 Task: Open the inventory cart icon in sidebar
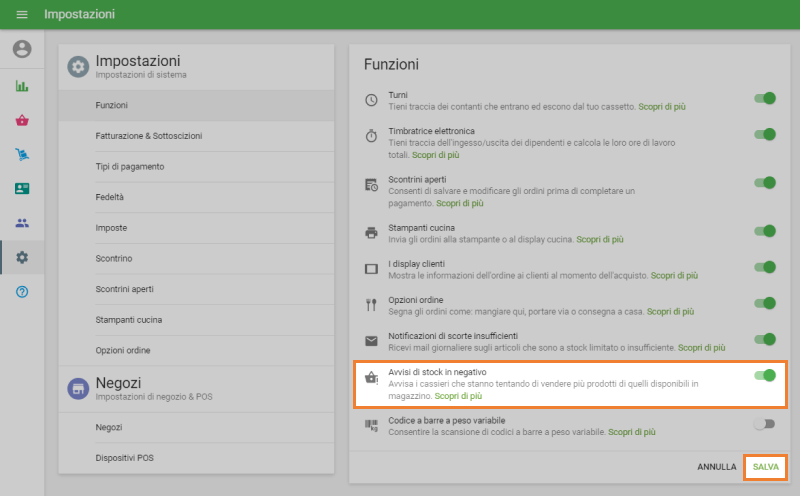coord(22,155)
